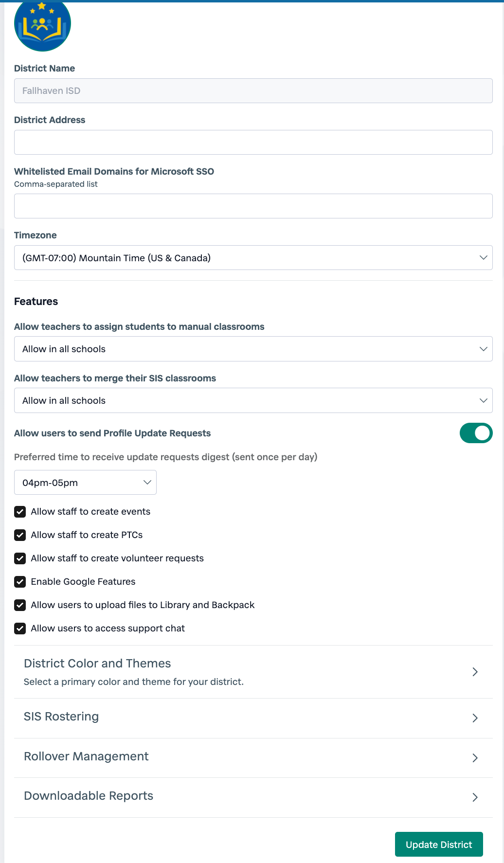This screenshot has height=863, width=504.
Task: Click the District Address input field
Action: 253,143
